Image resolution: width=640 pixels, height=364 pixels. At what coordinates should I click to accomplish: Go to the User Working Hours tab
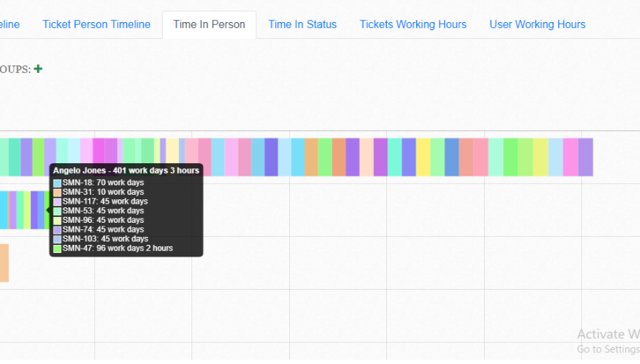[x=537, y=24]
